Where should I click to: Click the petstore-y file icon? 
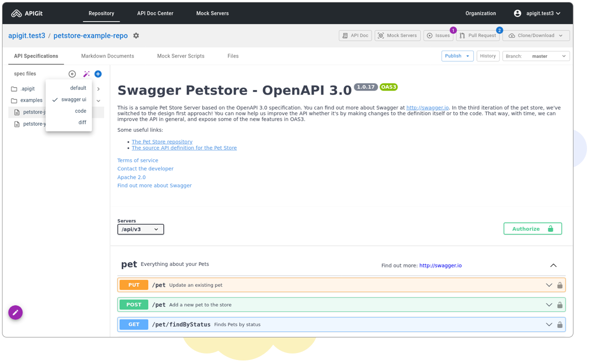click(17, 124)
